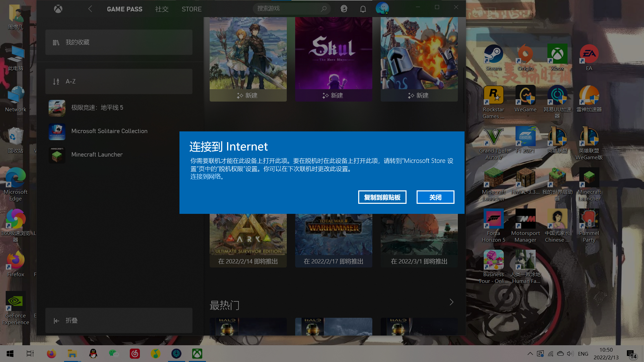Open Forza Horizon 5 desktop shortcut
The width and height of the screenshot is (644, 362).
tap(493, 226)
